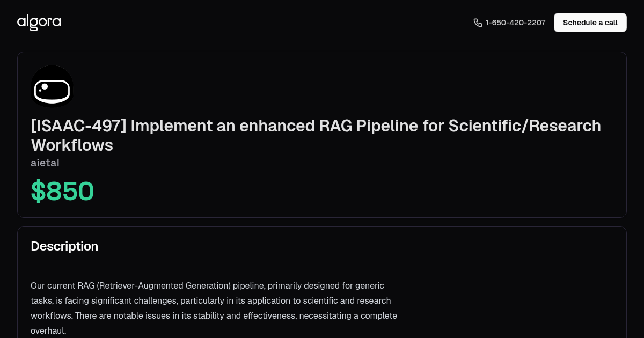The image size is (644, 338).
Task: Select the ISAAC-497 bounty title
Action: pyautogui.click(x=316, y=135)
